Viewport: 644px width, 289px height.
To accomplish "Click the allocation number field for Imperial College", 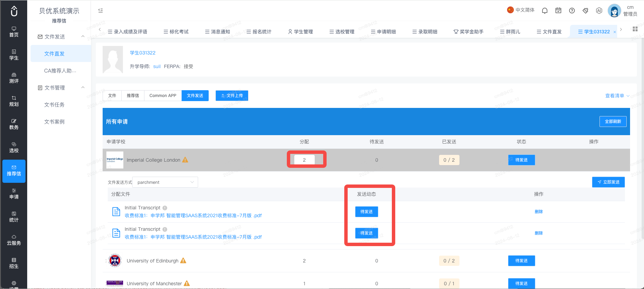I will tap(304, 160).
